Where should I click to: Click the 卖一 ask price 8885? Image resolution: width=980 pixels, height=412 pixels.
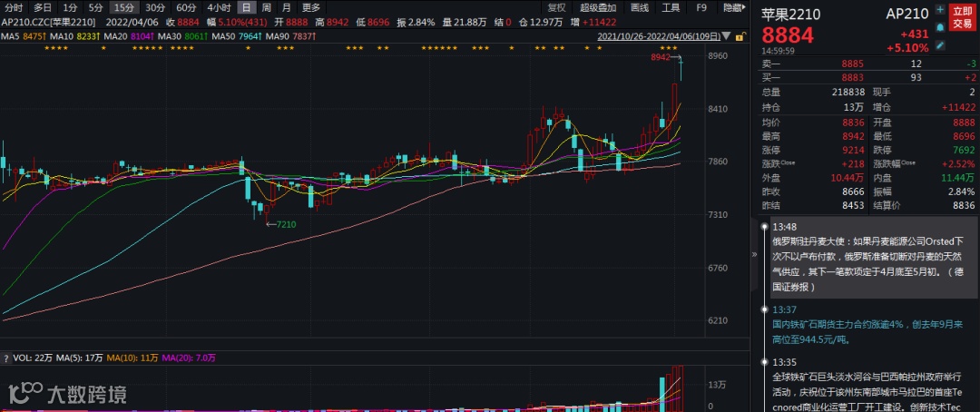(853, 64)
